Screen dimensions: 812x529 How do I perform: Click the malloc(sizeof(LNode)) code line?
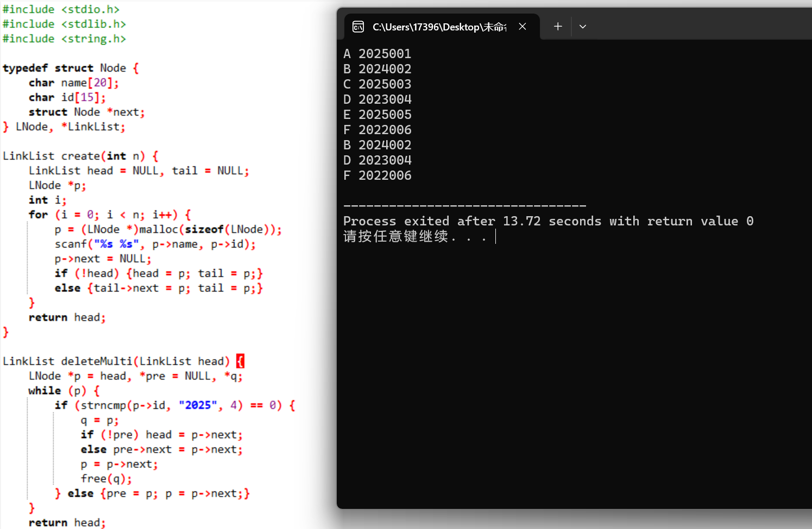tap(168, 229)
